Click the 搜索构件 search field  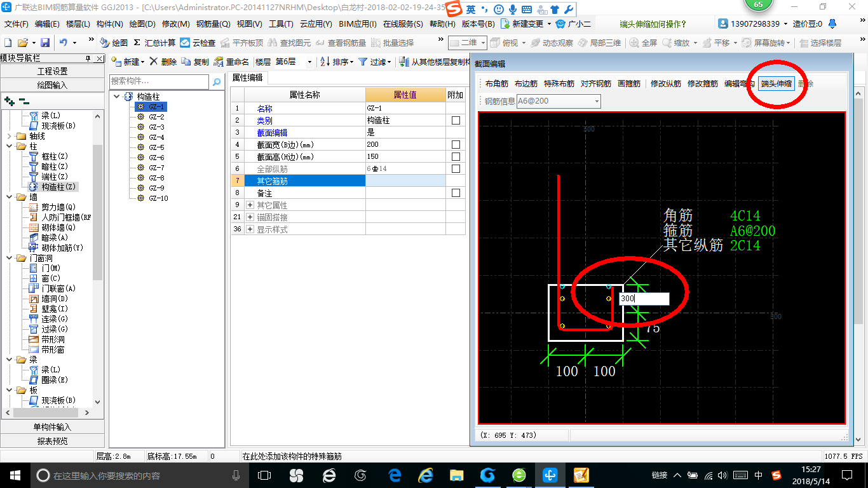click(159, 81)
